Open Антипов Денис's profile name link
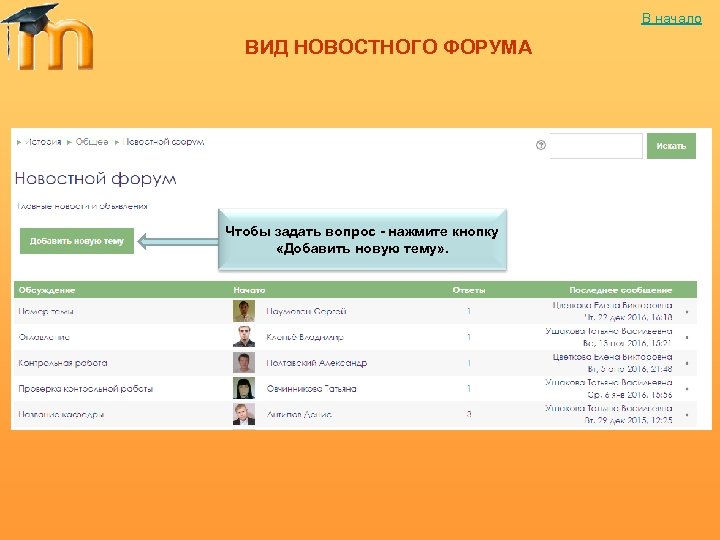This screenshot has height=540, width=720. [299, 414]
